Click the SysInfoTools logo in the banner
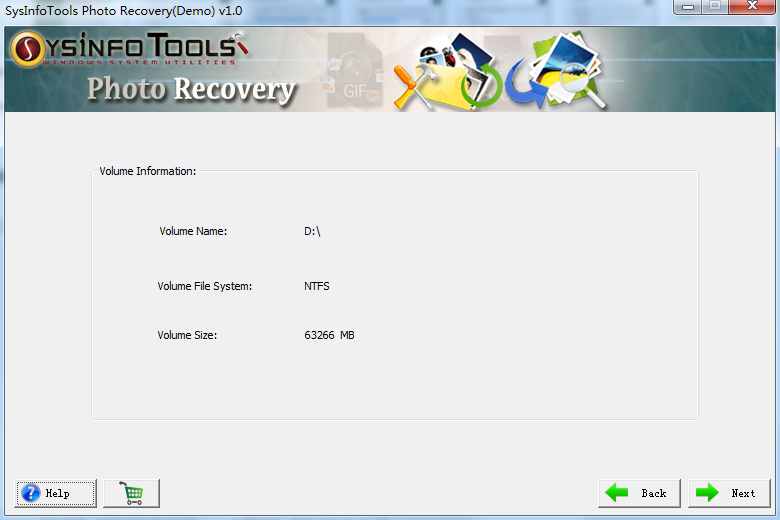This screenshot has width=780, height=520. pos(128,49)
